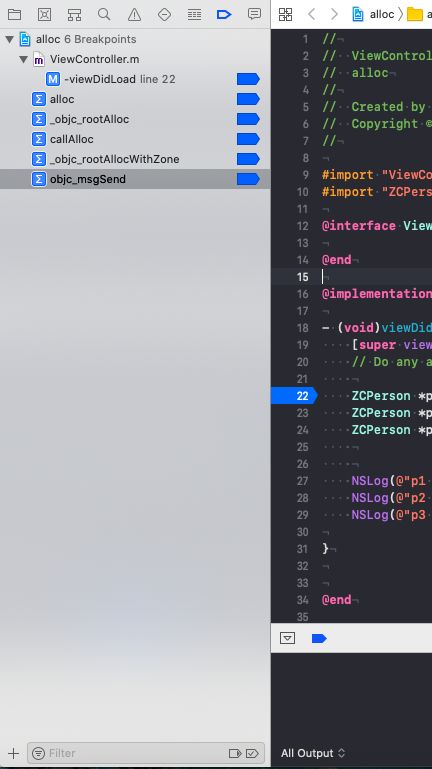Go forward with the right chevron

334,14
